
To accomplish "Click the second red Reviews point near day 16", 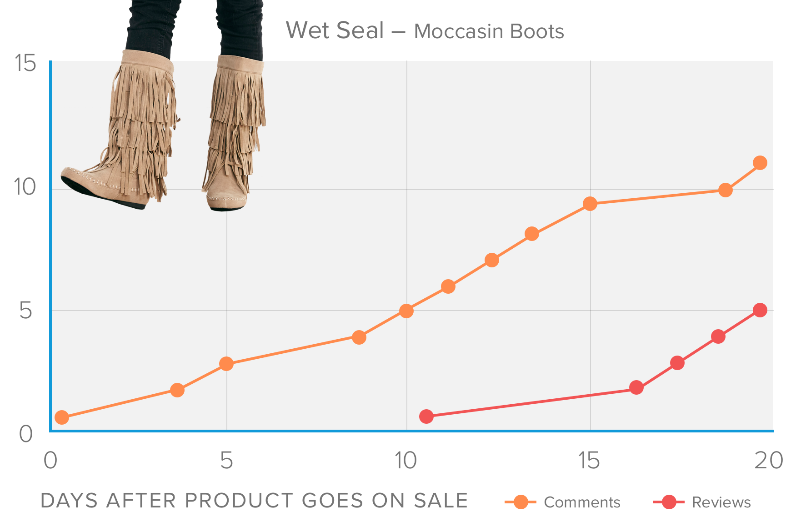I will [x=636, y=388].
